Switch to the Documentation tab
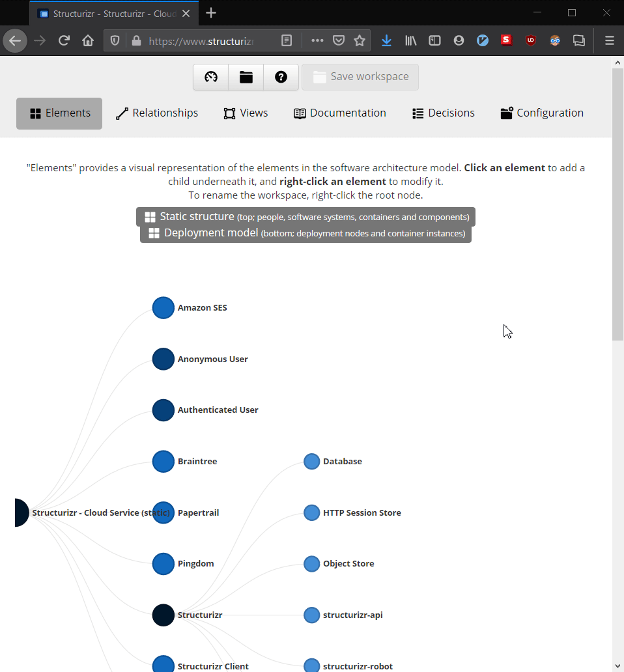 tap(339, 113)
